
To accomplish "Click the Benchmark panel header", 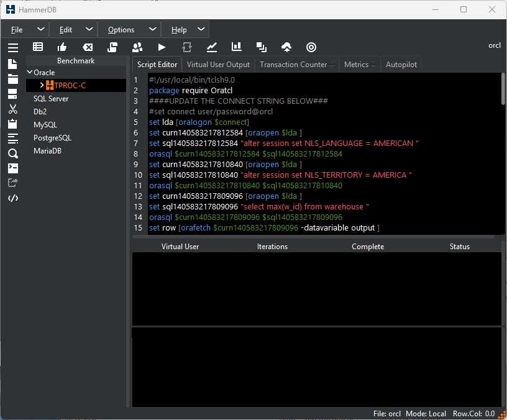I will coord(76,61).
